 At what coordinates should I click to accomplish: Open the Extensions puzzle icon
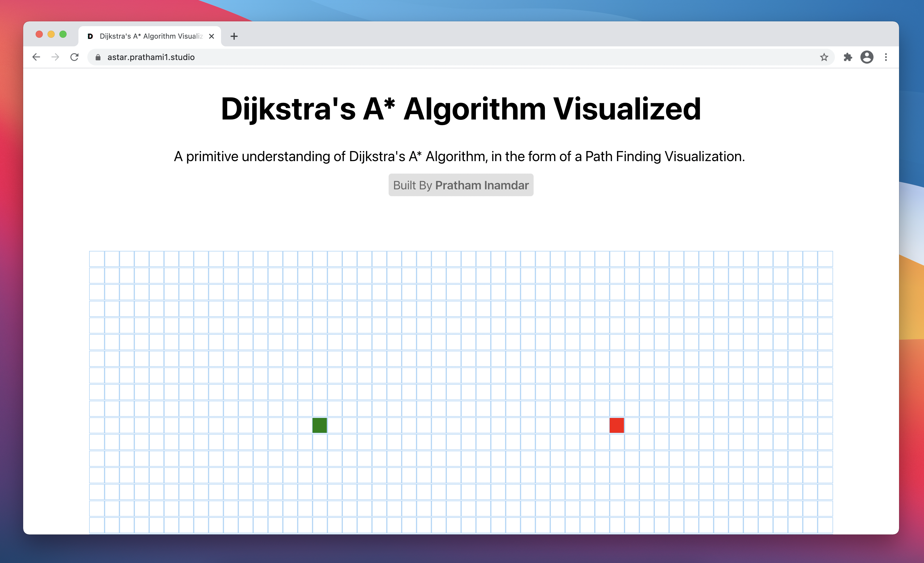(848, 57)
